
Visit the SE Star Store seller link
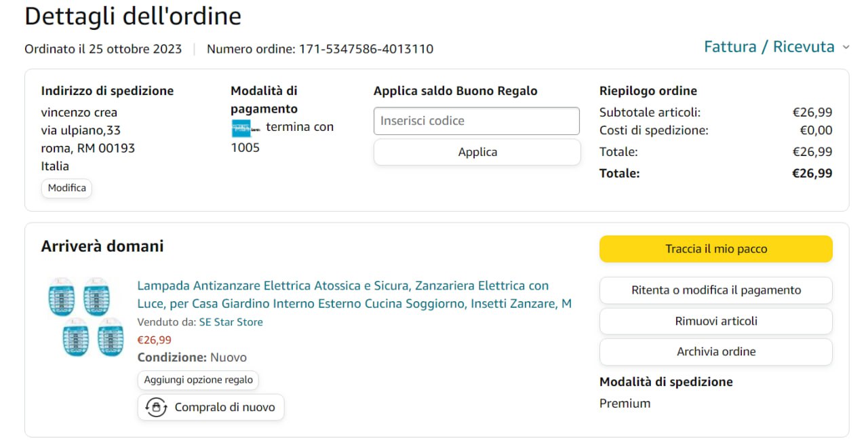click(x=231, y=322)
